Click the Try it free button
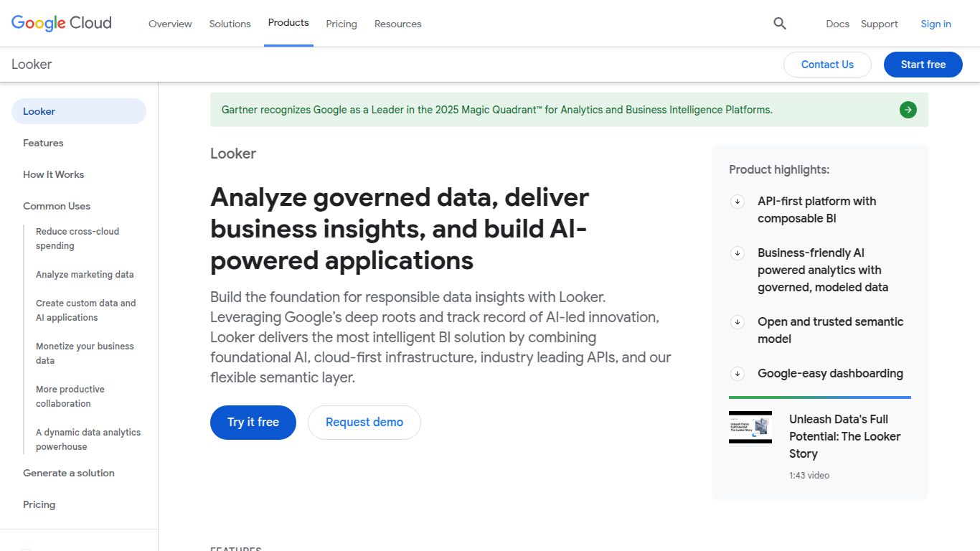This screenshot has width=980, height=551. point(253,423)
